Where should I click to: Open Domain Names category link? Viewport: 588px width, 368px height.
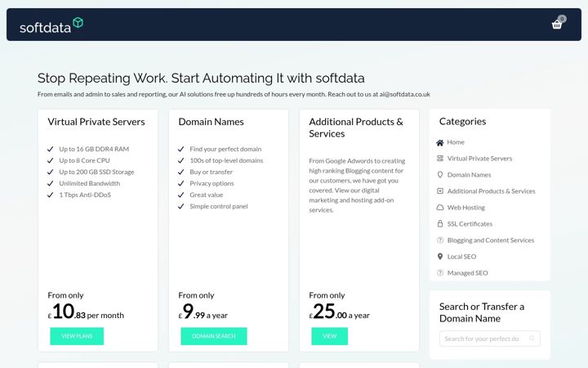point(469,175)
